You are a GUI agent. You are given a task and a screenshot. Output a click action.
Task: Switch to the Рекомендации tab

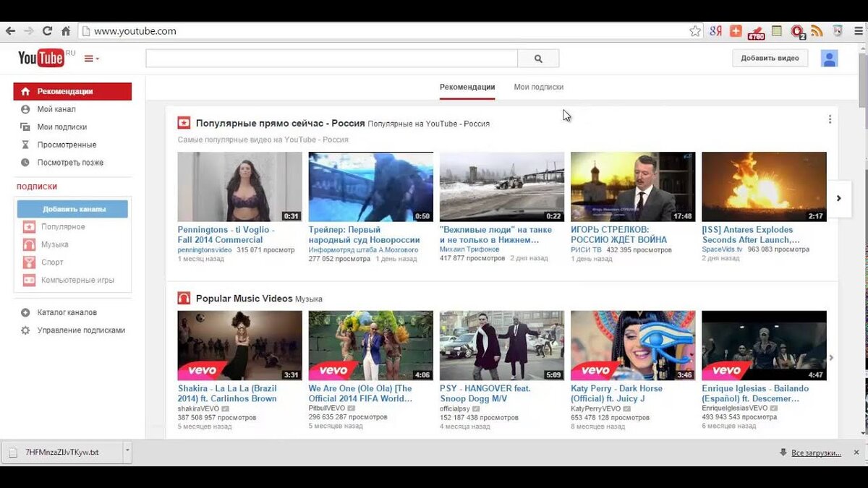tap(467, 87)
